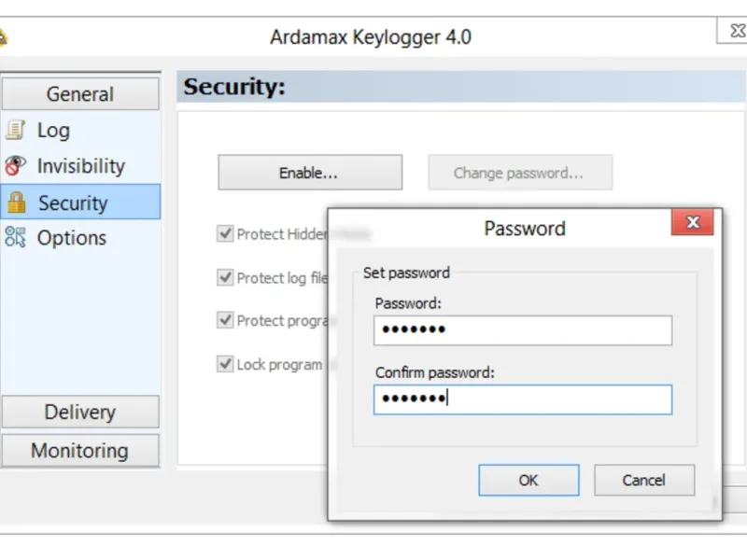
Task: Expand the General section header
Action: tap(80, 94)
